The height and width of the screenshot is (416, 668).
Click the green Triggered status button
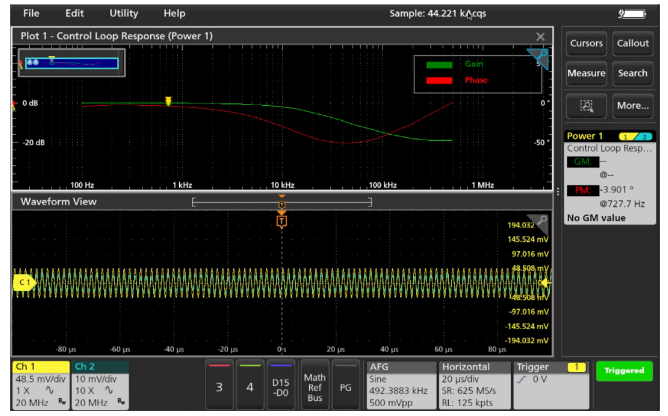click(624, 370)
